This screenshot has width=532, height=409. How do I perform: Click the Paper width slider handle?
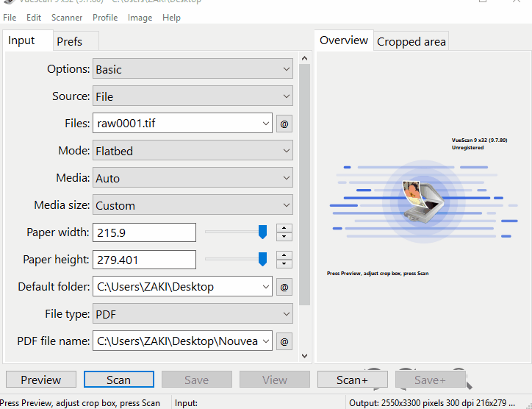(x=262, y=232)
